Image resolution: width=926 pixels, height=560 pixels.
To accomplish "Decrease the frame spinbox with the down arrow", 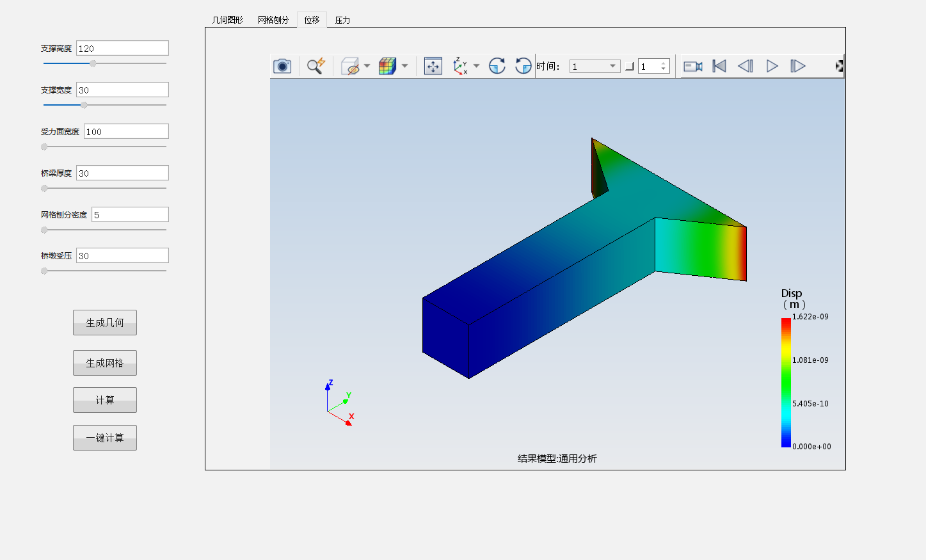I will click(664, 69).
